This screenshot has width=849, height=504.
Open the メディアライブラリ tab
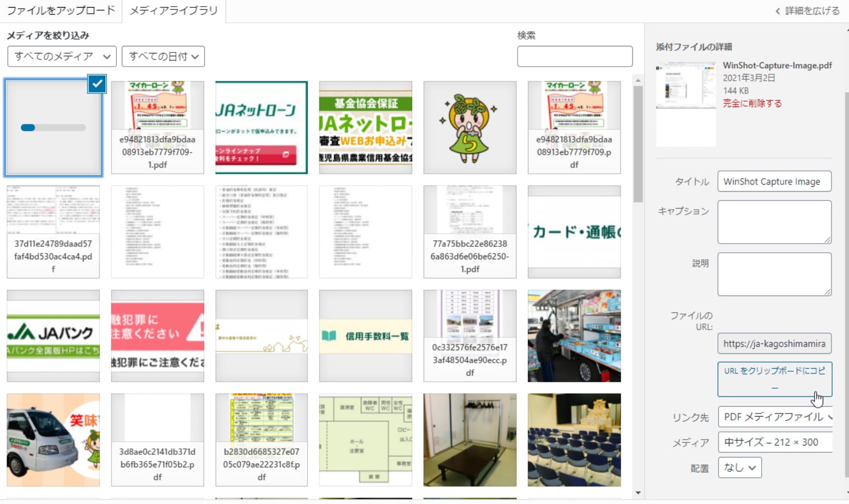point(174,10)
